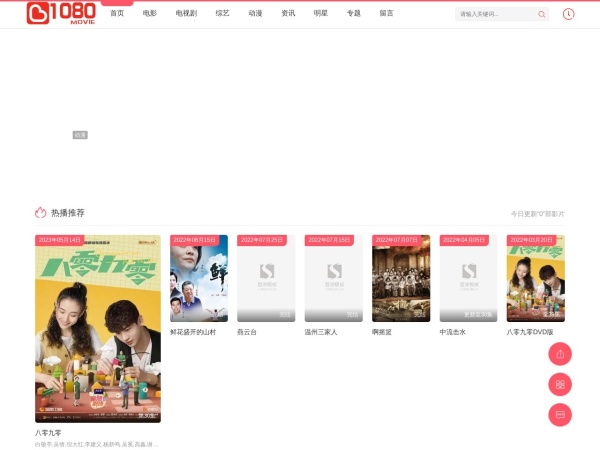Open the 燕云台 title link

click(x=247, y=332)
